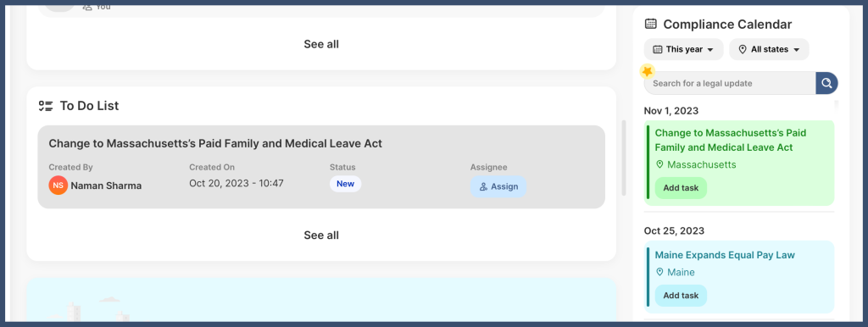The width and height of the screenshot is (868, 327).
Task: Add task for Maine Equal Pay Law
Action: [x=681, y=296]
